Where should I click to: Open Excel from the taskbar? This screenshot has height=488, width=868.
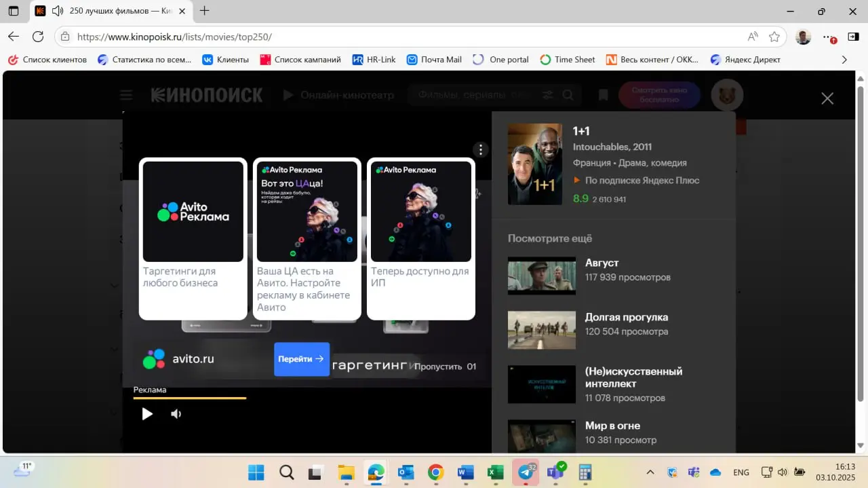pos(496,472)
